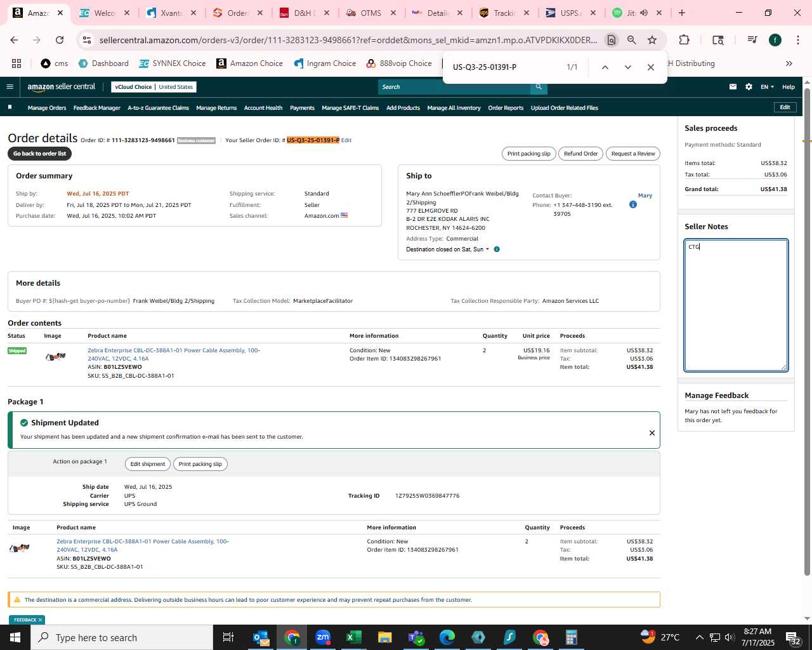Viewport: 812px width, 650px height.
Task: Click the product thumbnail in Package 1 table
Action: pyautogui.click(x=19, y=548)
